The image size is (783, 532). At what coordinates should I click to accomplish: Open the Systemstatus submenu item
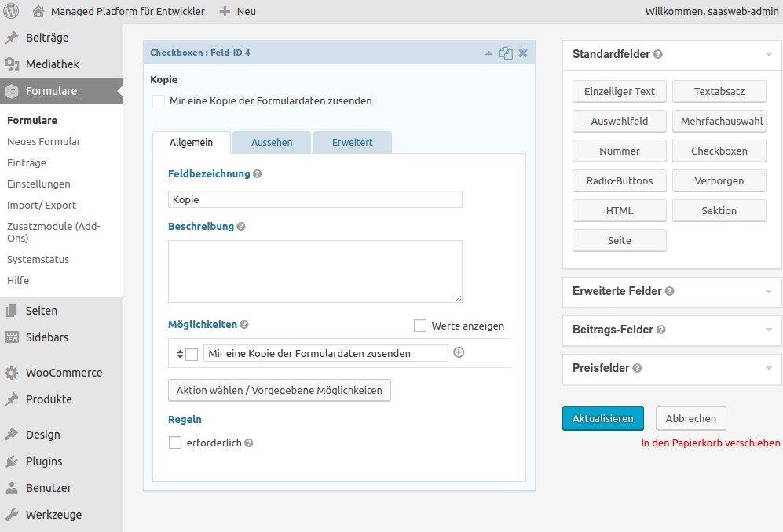(38, 260)
